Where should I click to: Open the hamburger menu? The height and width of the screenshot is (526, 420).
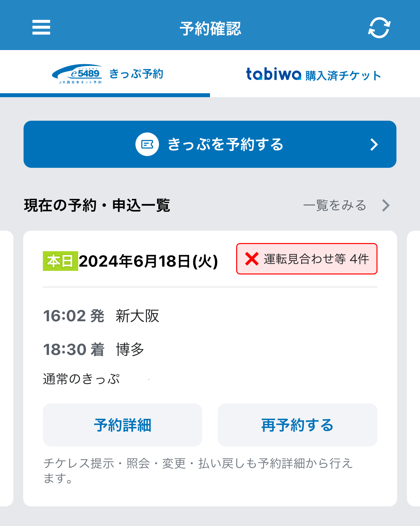41,27
